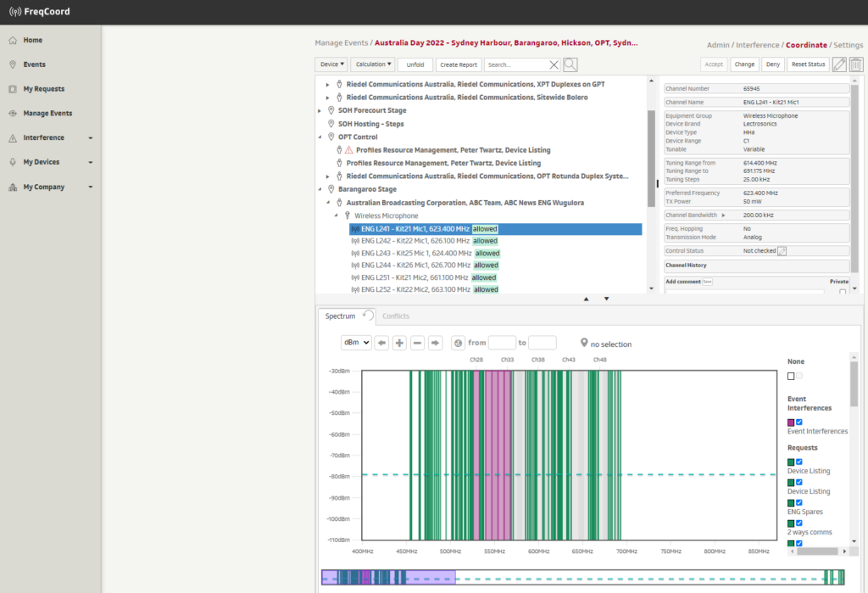The image size is (868, 593).
Task: Click the zoom in icon in spectrum toolbar
Action: click(398, 344)
